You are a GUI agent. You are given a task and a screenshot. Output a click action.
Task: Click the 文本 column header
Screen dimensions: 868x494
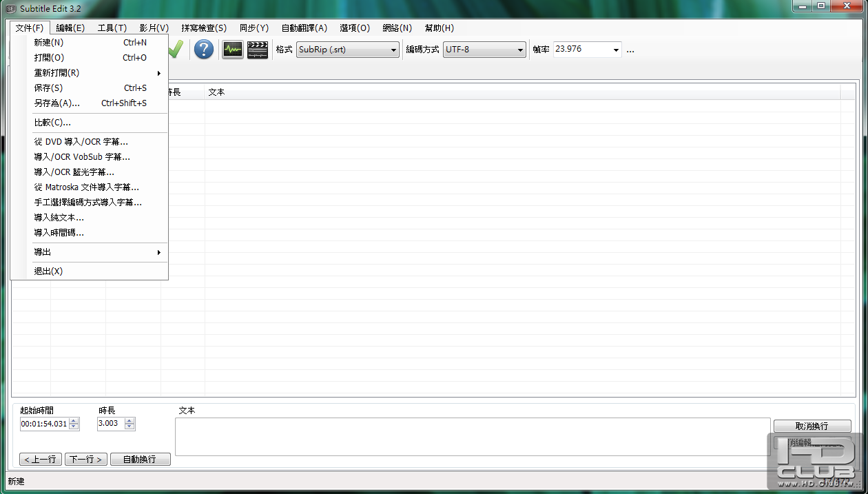tap(522, 92)
